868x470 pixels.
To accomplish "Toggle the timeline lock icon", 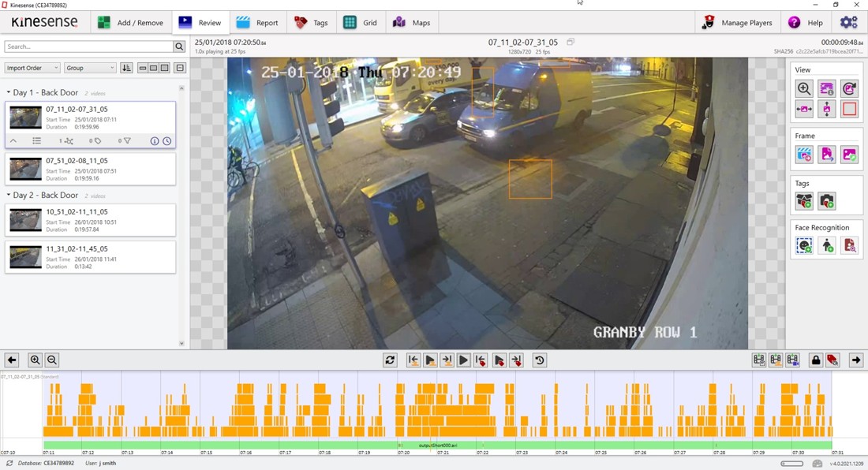I will [x=815, y=360].
